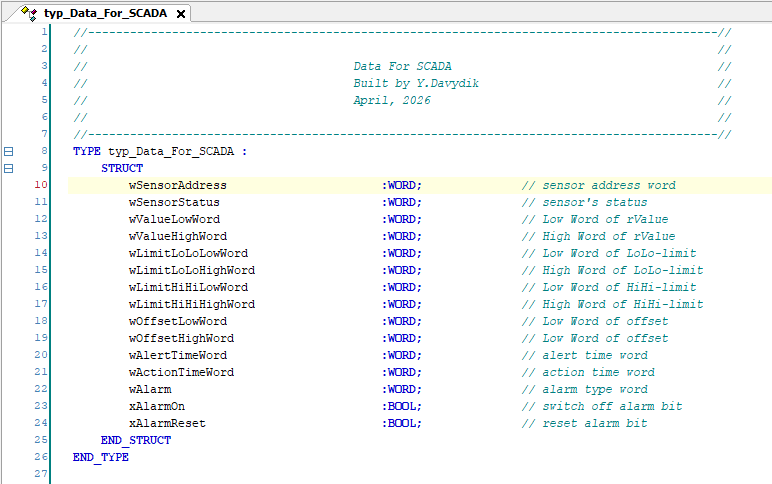Click the END_STRUCT keyword
This screenshot has height=484, width=772.
tap(136, 440)
